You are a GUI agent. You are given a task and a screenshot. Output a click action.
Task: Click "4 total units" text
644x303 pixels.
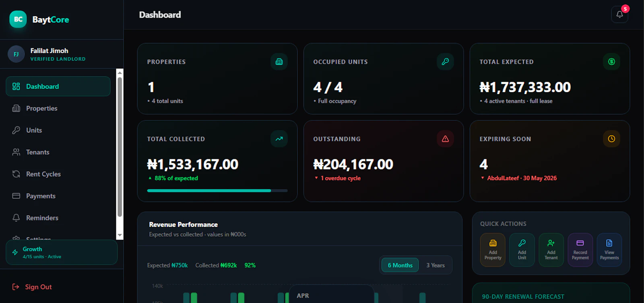pos(167,101)
